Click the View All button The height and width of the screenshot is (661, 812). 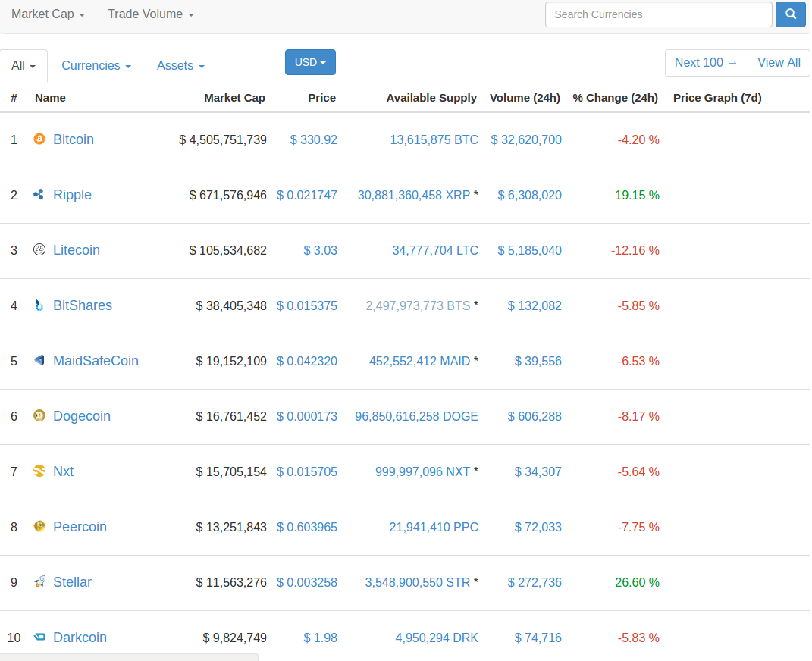click(x=779, y=63)
